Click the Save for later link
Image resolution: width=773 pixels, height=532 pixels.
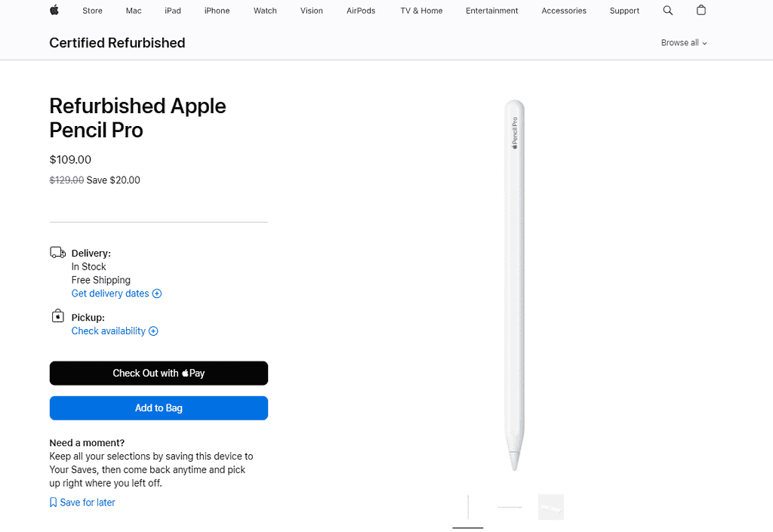87,502
